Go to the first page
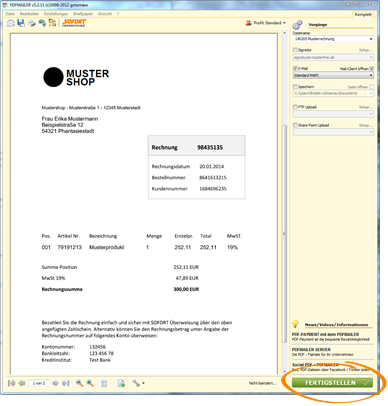This screenshot has width=388, height=406. point(11,383)
